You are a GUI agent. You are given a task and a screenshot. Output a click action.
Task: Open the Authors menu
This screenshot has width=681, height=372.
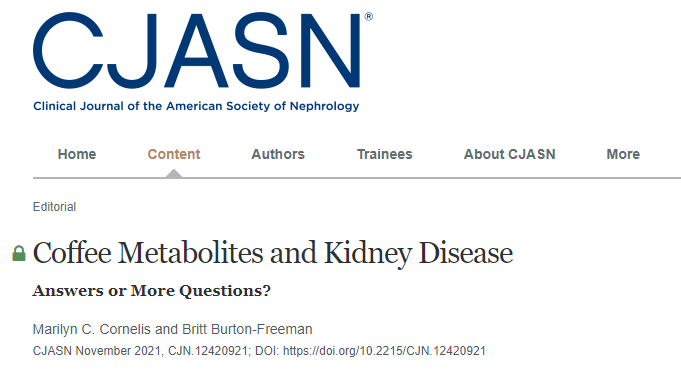(278, 154)
